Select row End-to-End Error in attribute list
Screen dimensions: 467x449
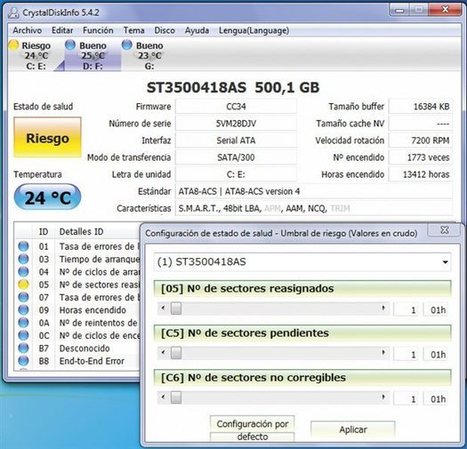pos(78,361)
